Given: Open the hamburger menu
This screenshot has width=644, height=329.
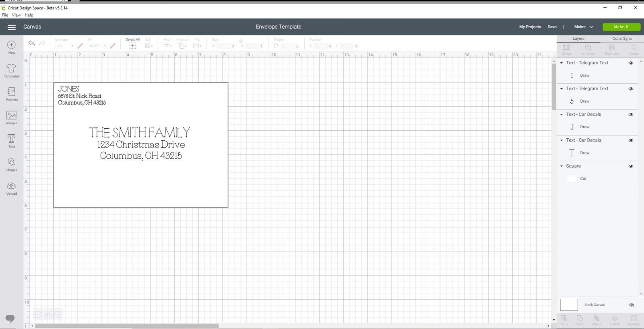Looking at the screenshot, I should coord(12,27).
